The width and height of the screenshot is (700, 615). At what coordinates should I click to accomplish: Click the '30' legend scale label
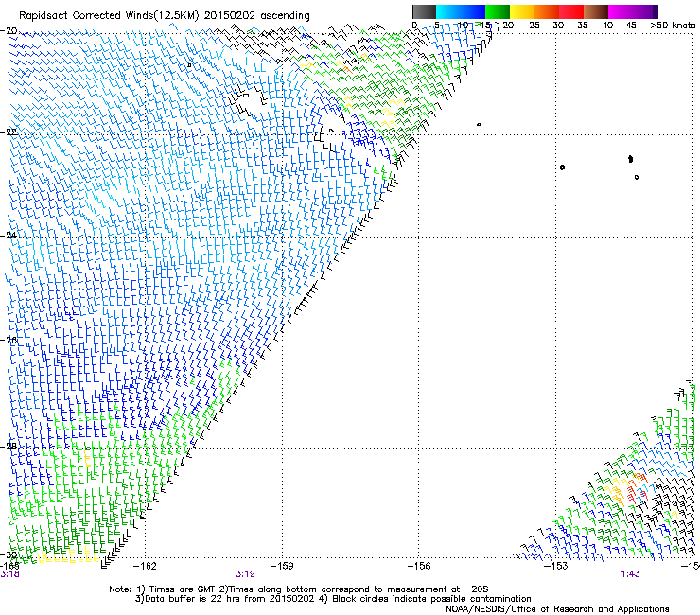tap(558, 26)
